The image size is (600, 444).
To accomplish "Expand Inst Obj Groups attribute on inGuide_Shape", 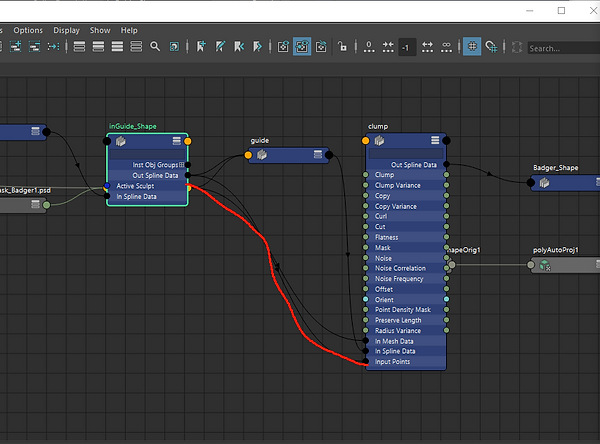I will coord(181,165).
